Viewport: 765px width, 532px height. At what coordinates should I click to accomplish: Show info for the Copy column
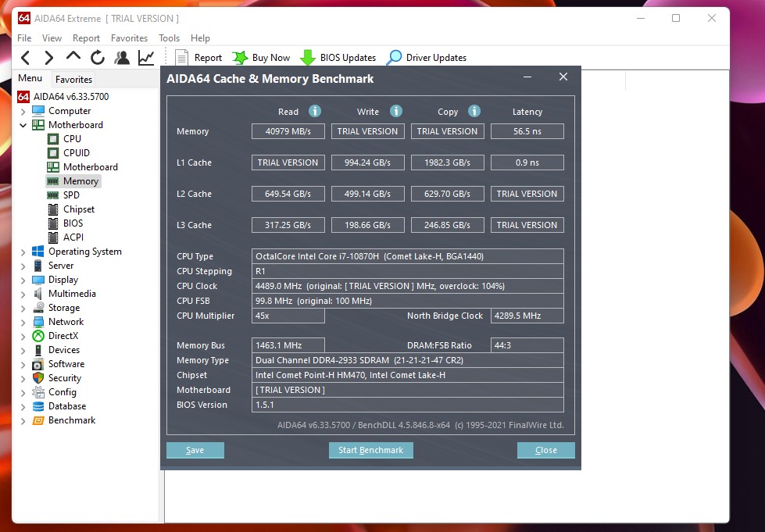click(x=474, y=111)
